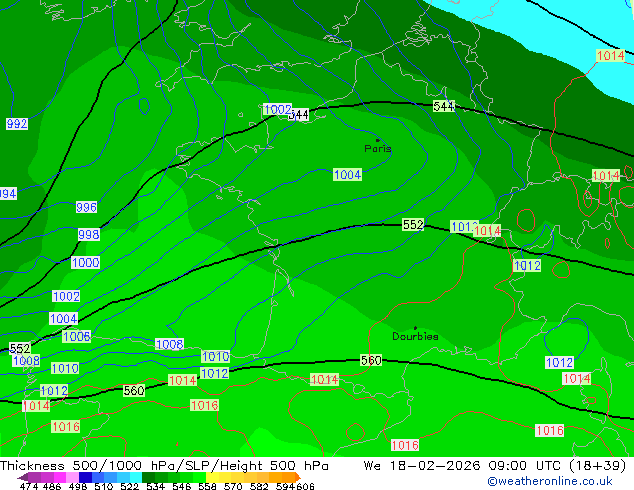
Task: Click the legend value 570
Action: click(x=233, y=486)
